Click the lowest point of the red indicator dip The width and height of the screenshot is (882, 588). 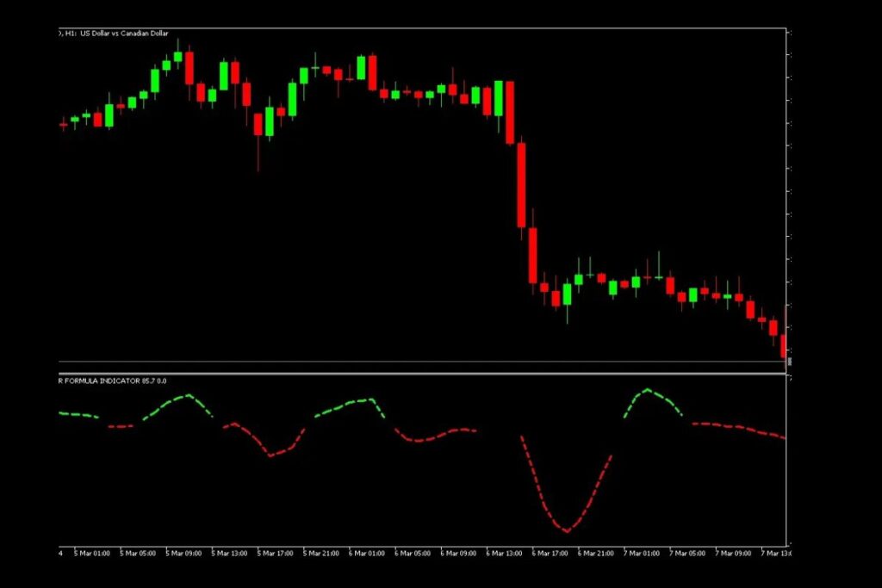point(566,531)
